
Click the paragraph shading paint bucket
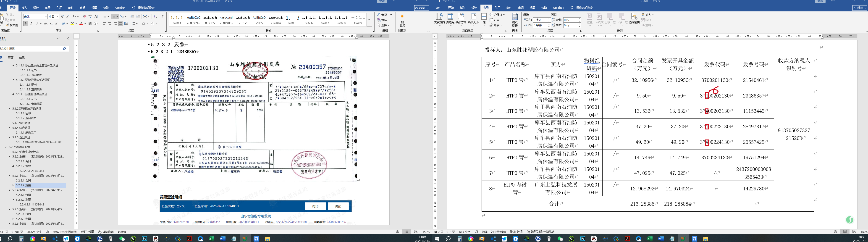click(144, 24)
